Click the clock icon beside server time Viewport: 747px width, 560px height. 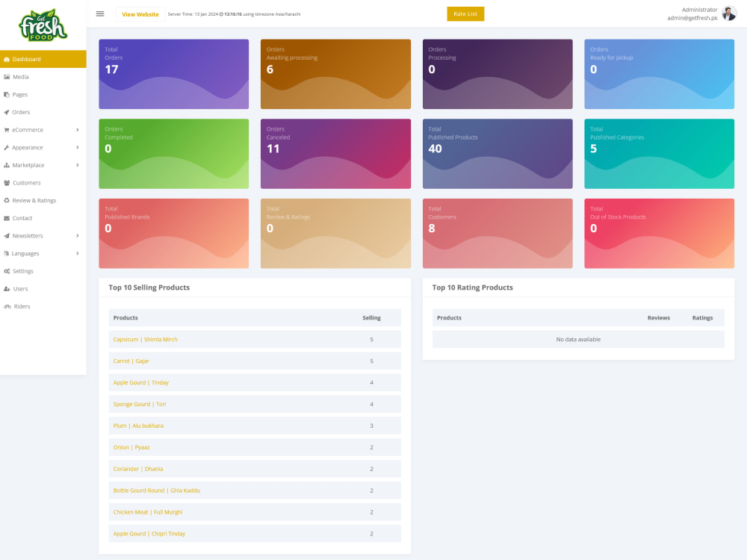click(221, 14)
